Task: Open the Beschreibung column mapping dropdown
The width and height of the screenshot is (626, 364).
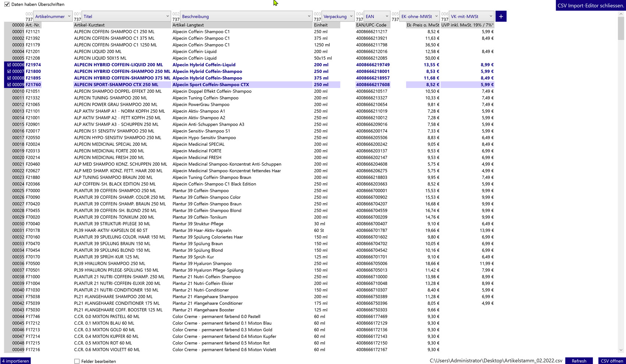Action: (x=246, y=16)
